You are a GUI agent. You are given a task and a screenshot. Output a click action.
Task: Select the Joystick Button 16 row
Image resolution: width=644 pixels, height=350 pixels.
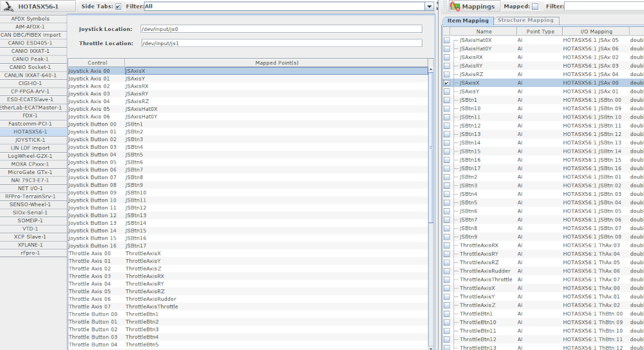pyautogui.click(x=248, y=246)
